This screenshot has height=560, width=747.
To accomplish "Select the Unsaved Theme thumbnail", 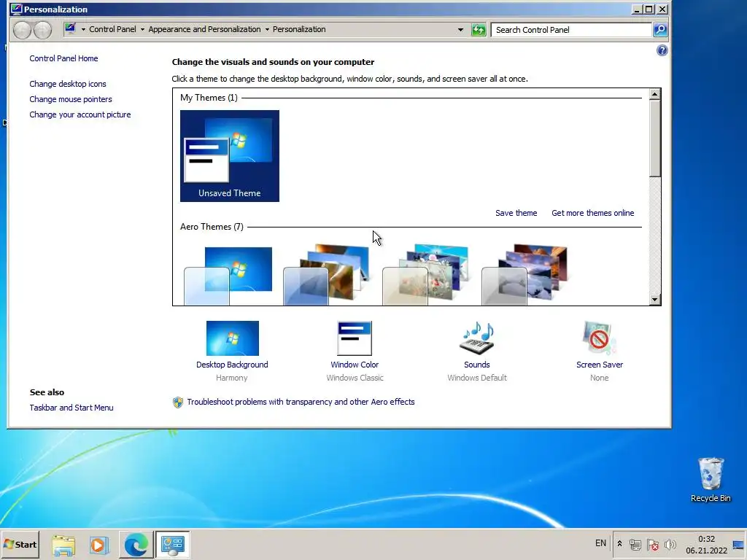I will tap(230, 156).
